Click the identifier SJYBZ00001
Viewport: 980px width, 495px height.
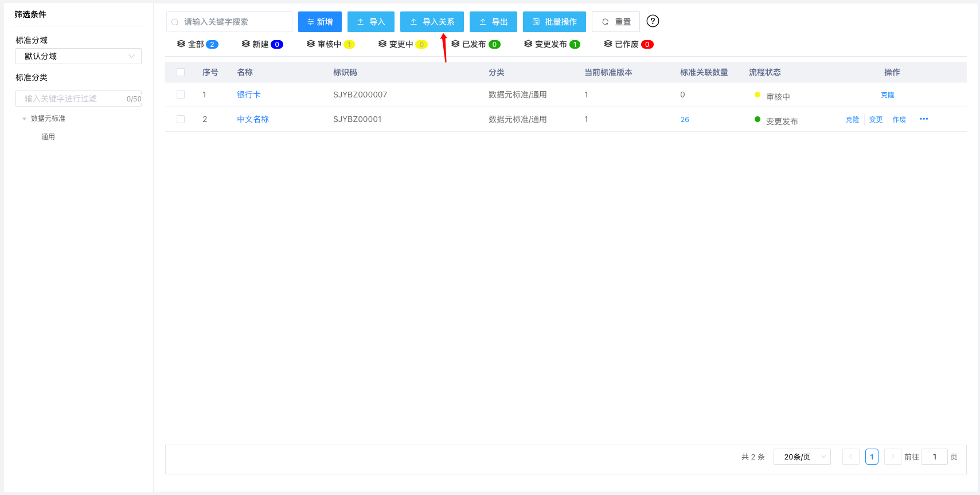pyautogui.click(x=357, y=119)
